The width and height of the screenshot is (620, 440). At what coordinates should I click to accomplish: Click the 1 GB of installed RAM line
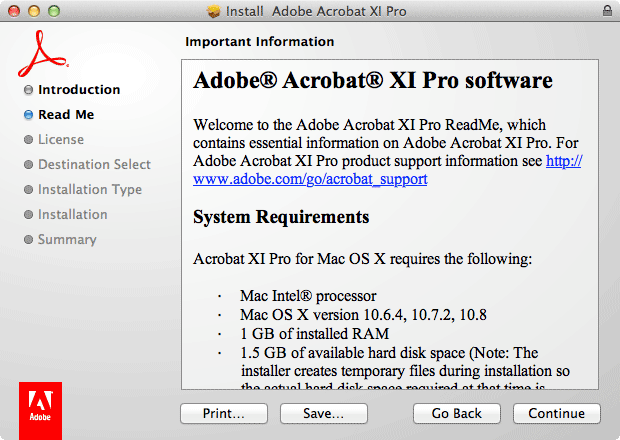[314, 334]
